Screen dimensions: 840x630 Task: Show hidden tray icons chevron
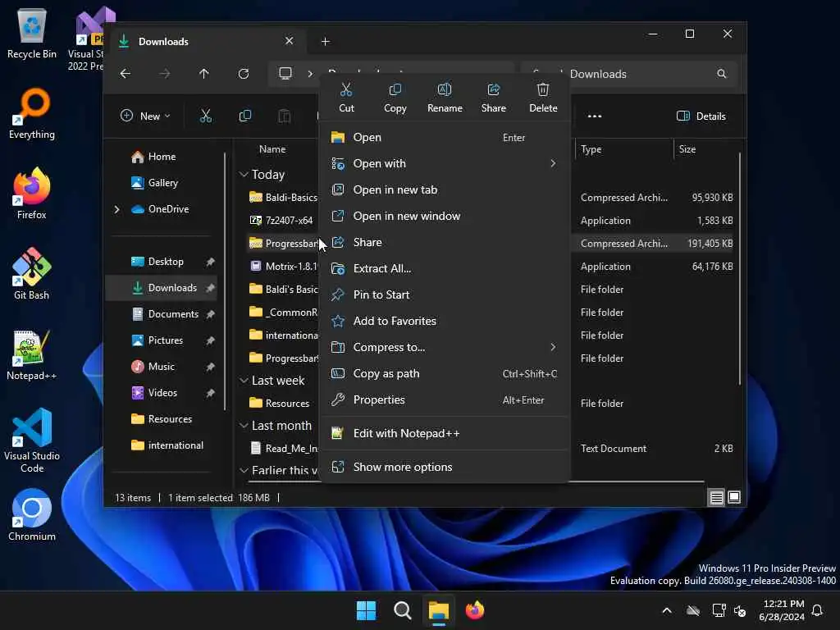[667, 610]
